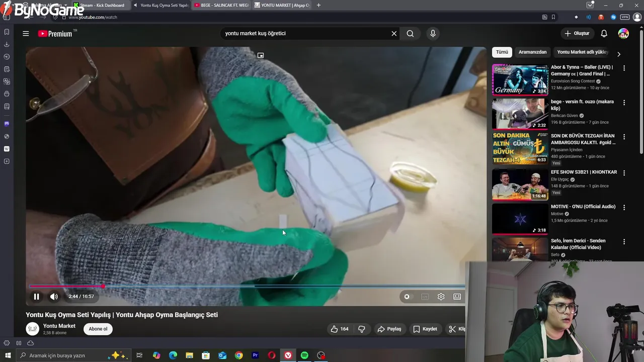Open options for MOTIVE - O'NU video
644x362 pixels.
(x=624, y=207)
